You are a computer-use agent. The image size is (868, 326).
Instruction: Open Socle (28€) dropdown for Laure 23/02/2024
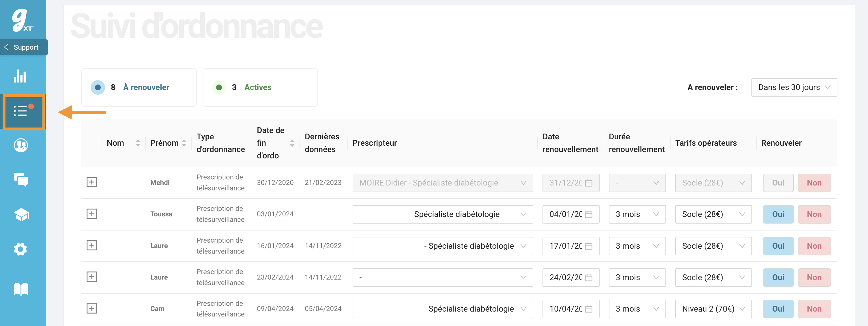[713, 278]
